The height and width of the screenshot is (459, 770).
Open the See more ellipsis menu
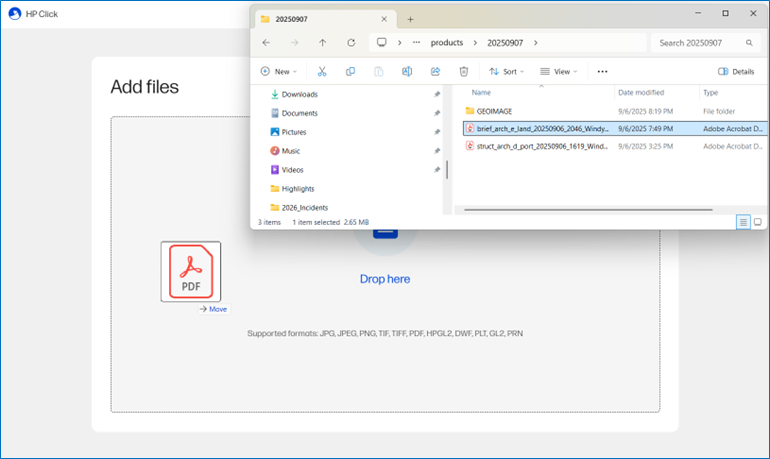pos(602,72)
